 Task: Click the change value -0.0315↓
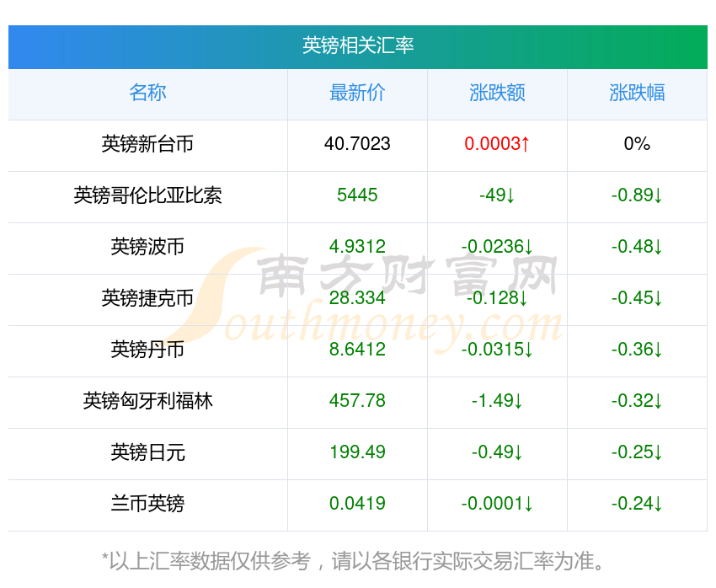497,350
